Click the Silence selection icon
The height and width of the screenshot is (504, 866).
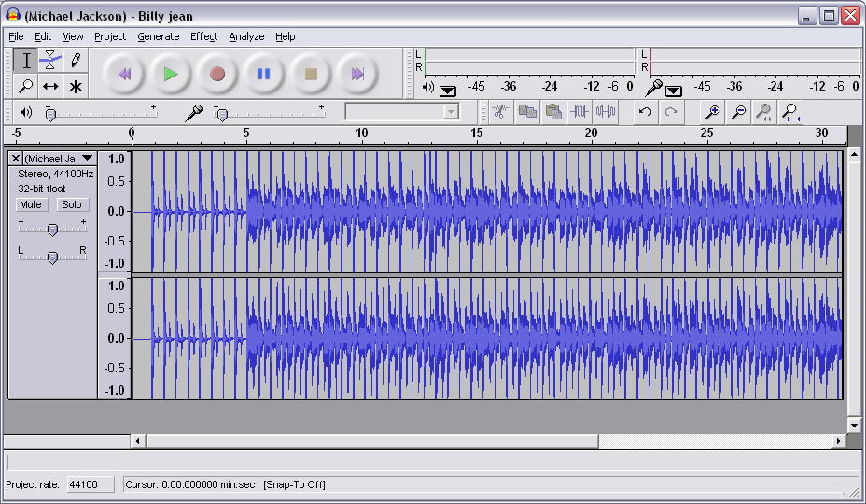(x=606, y=112)
